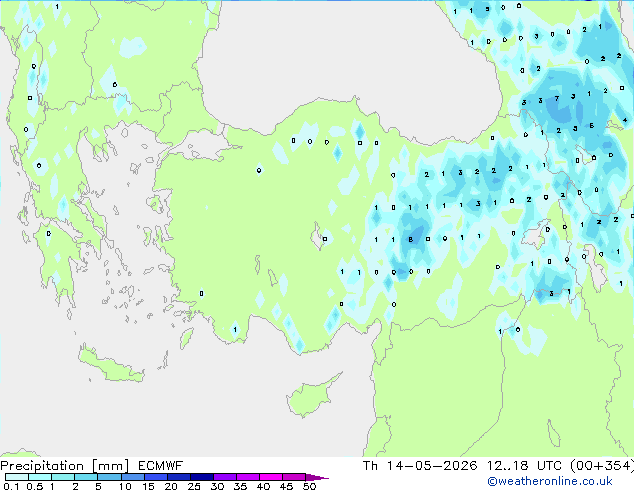Click the '(00+354)' forecast offset text
The height and width of the screenshot is (490, 634).
point(602,466)
